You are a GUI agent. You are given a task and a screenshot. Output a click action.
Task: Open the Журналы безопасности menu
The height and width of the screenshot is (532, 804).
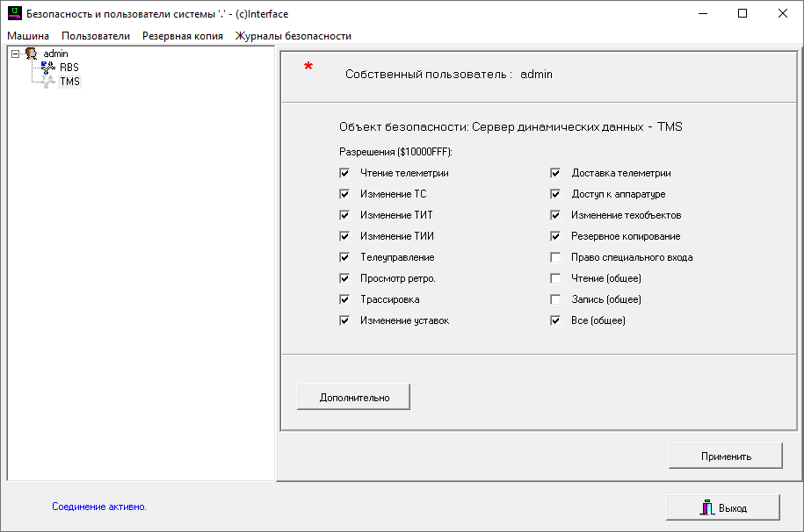coord(293,36)
